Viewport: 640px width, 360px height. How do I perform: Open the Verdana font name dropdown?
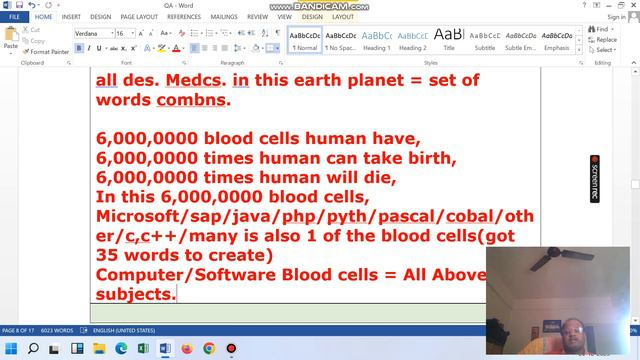(x=112, y=33)
